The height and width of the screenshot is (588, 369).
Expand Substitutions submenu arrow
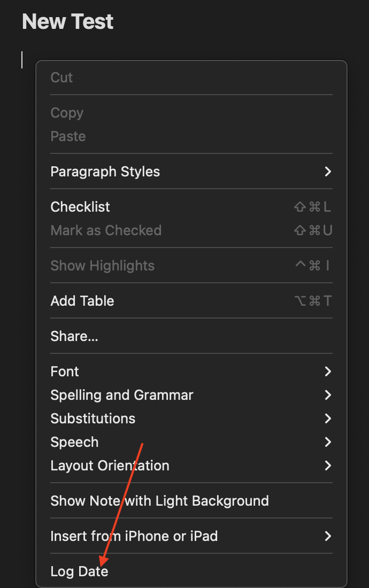coord(328,419)
